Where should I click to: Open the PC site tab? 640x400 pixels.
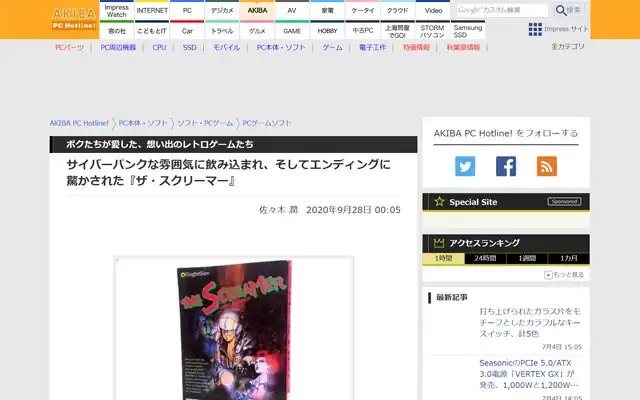[x=187, y=11]
